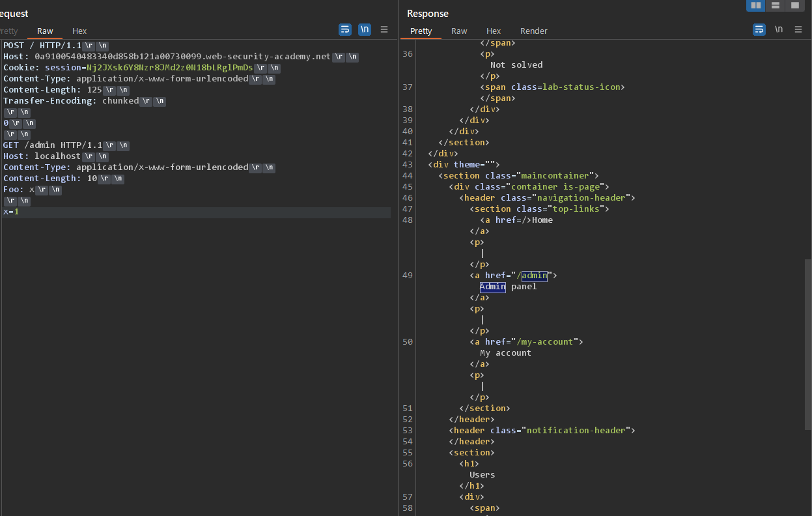Click the Response panel title
Image resolution: width=812 pixels, height=516 pixels.
tap(428, 14)
